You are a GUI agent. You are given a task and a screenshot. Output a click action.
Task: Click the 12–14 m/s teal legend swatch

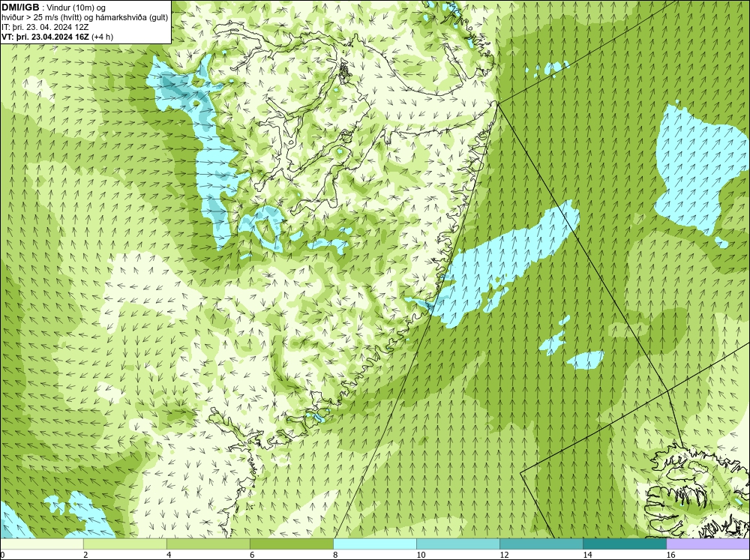tap(541, 544)
